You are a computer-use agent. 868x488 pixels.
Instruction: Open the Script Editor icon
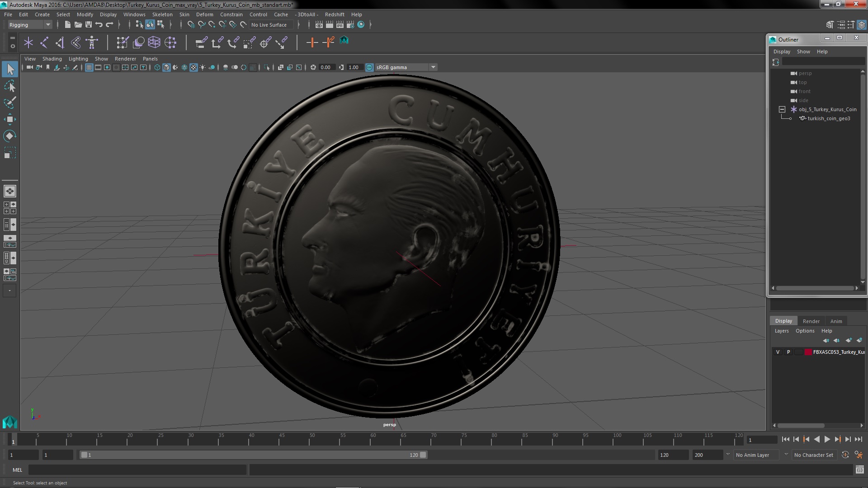[859, 470]
